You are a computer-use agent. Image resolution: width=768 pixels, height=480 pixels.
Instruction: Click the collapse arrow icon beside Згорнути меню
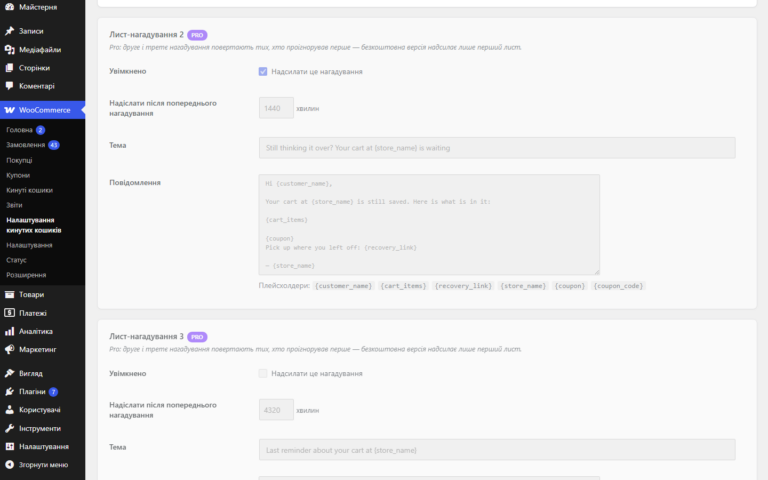pos(9,464)
